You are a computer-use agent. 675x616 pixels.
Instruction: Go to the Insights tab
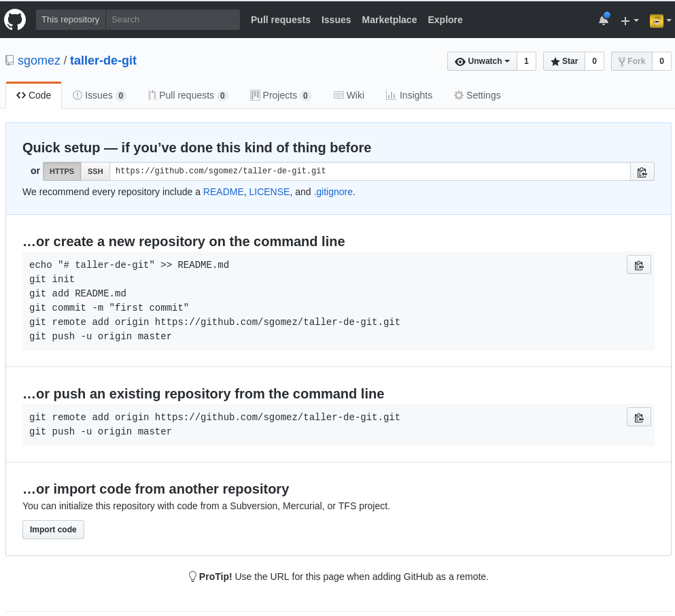pos(409,95)
